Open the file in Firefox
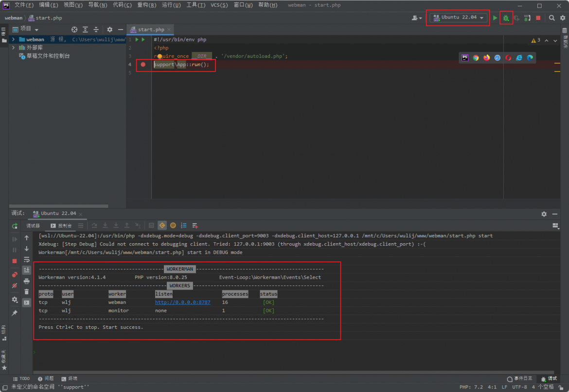569x392 pixels. [487, 58]
